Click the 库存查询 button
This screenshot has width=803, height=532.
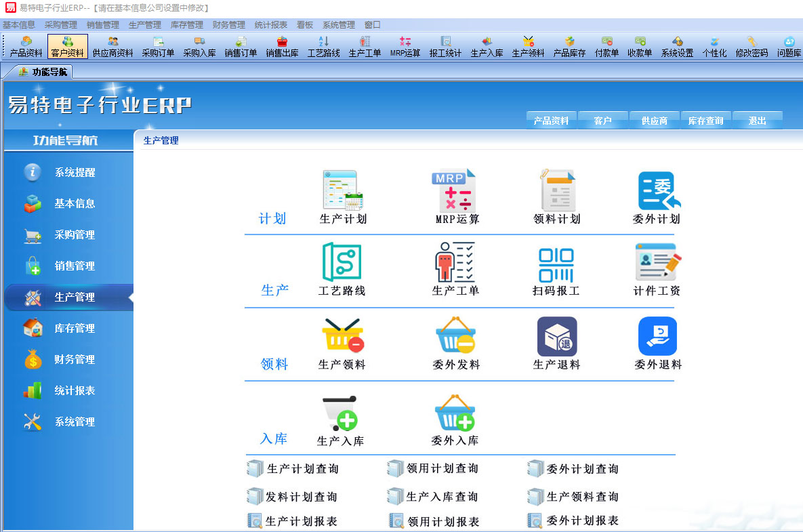tap(705, 121)
